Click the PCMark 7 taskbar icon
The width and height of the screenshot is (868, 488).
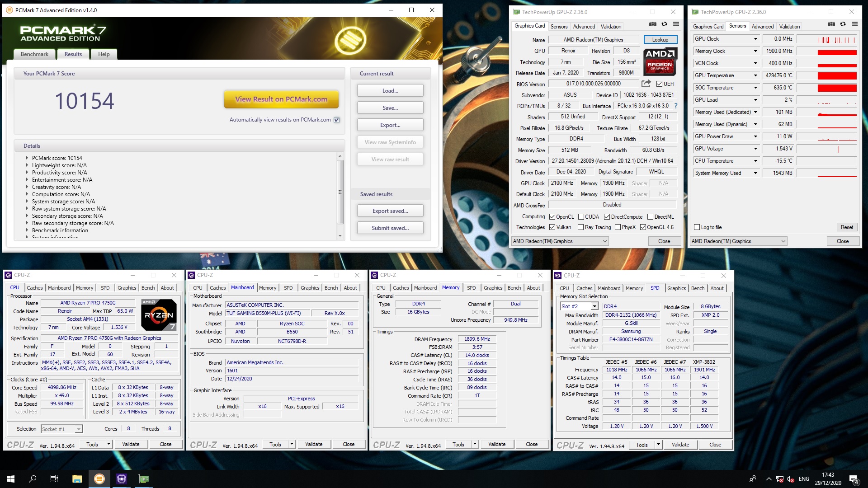(x=99, y=479)
